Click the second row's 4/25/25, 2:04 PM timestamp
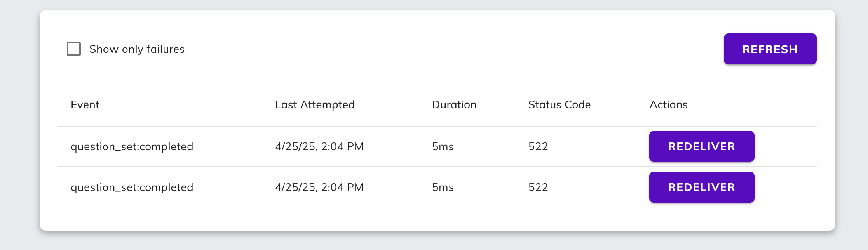The image size is (868, 250). [319, 187]
